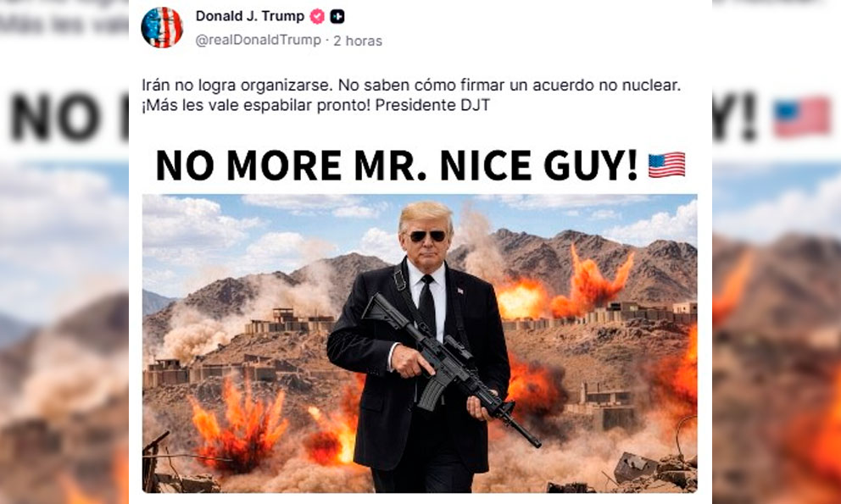The width and height of the screenshot is (841, 504).
Task: Click "¡Más les vale espabilar pronto!" text
Action: 256,105
